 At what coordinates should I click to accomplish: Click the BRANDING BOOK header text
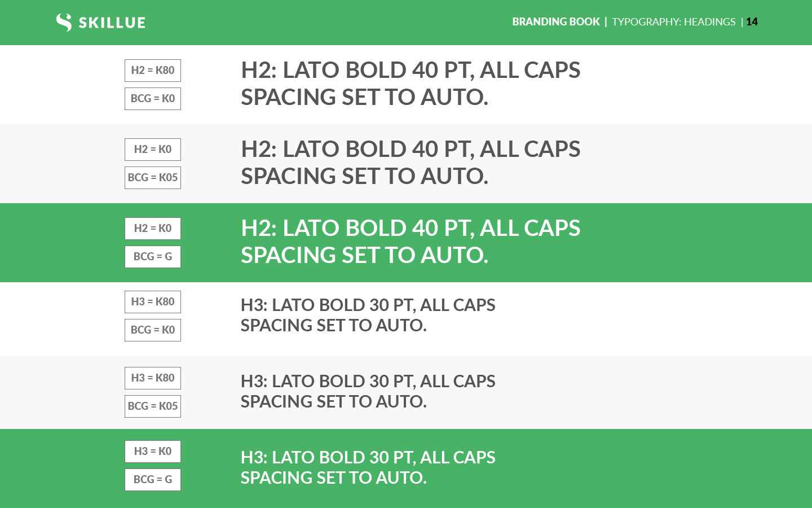555,21
